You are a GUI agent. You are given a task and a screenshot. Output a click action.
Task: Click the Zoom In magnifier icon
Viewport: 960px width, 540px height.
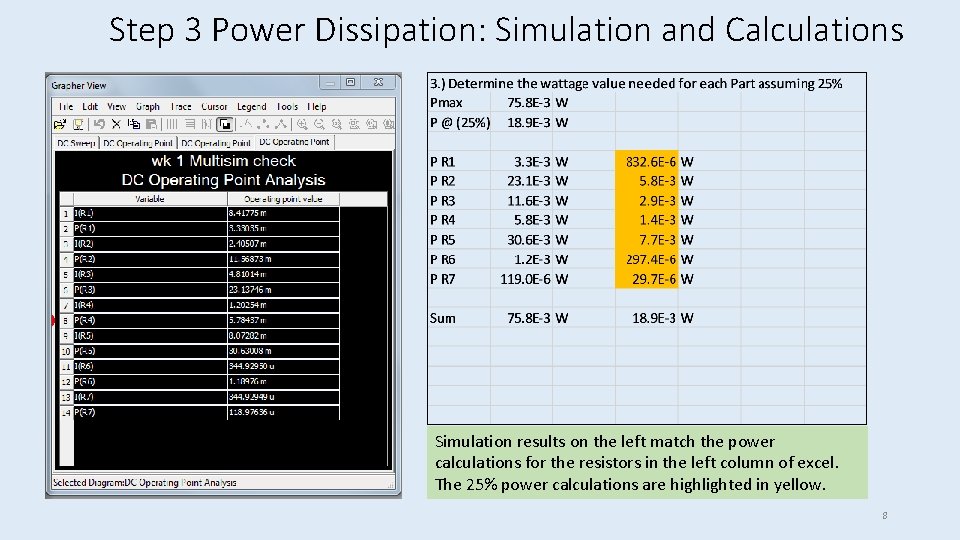tap(302, 124)
